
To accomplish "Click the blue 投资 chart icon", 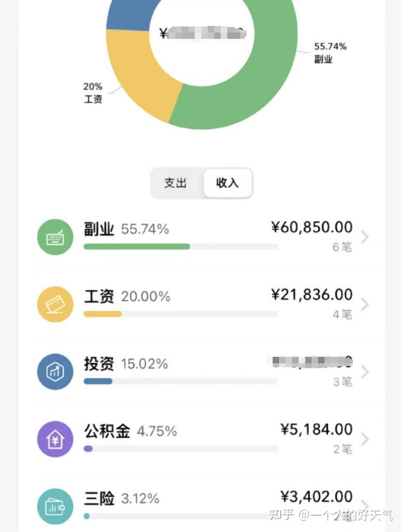I will coord(55,371).
